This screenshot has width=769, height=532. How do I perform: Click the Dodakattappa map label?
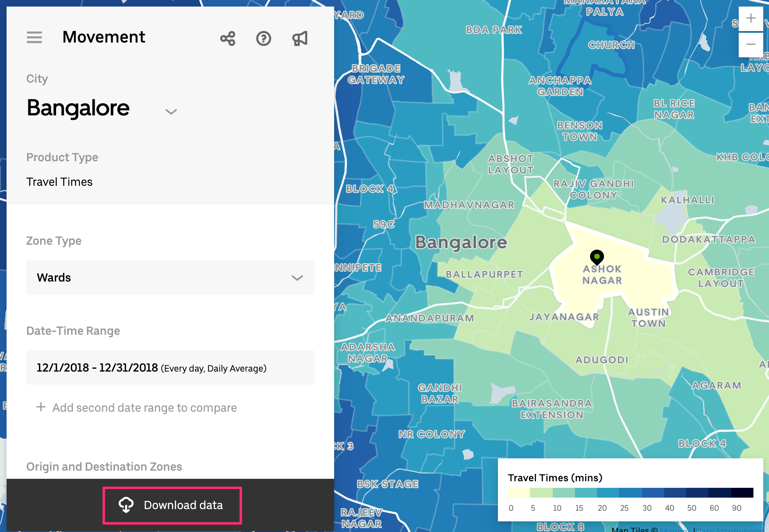click(x=709, y=239)
